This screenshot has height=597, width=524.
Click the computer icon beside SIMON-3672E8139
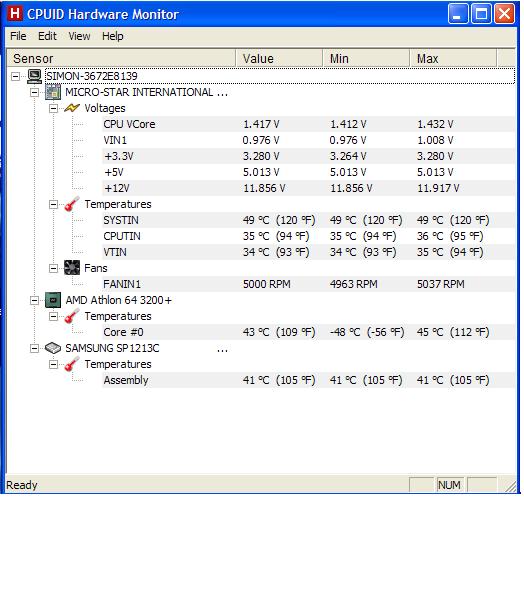(34, 76)
